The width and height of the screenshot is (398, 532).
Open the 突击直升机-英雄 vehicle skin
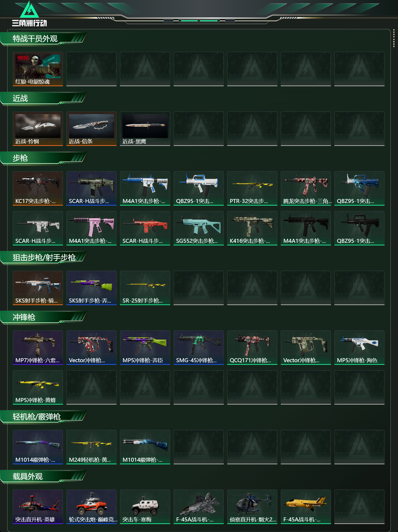[38, 507]
